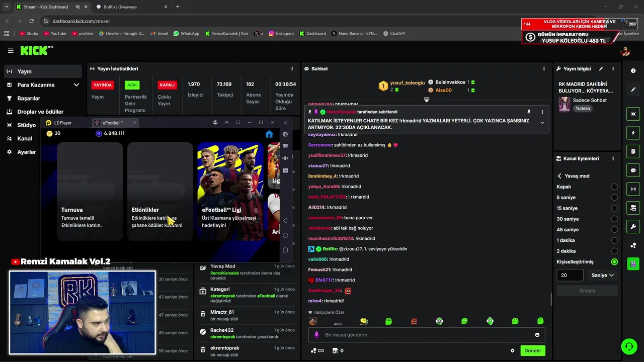Open browser tab list dropdown

point(6,7)
